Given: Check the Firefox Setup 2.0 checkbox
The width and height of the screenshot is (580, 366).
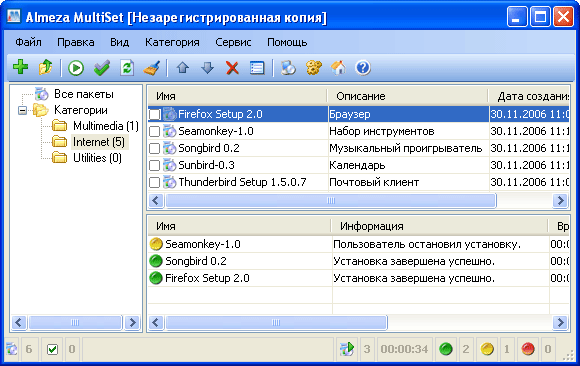Looking at the screenshot, I should coord(155,114).
